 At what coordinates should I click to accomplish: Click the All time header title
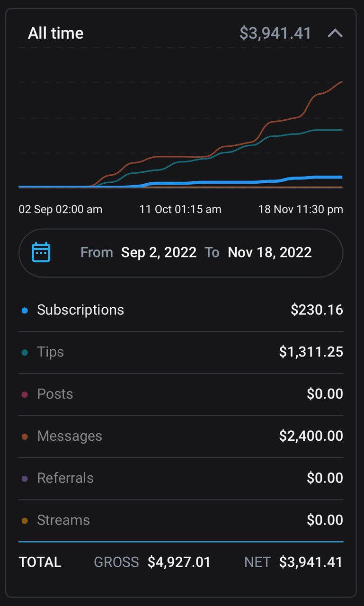[56, 33]
